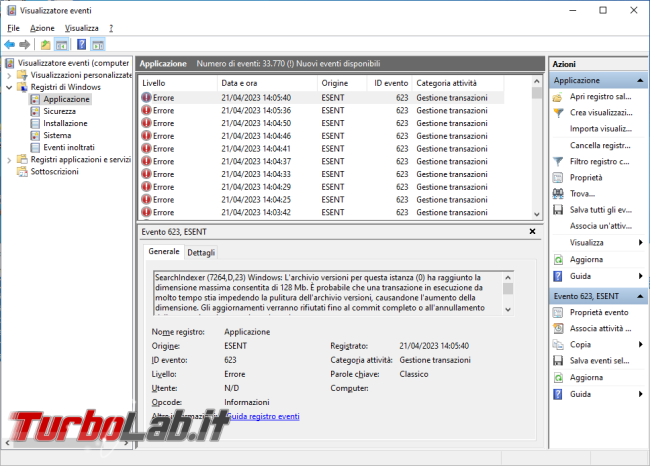The image size is (650, 466).
Task: Switch to the Generale tab
Action: (164, 252)
